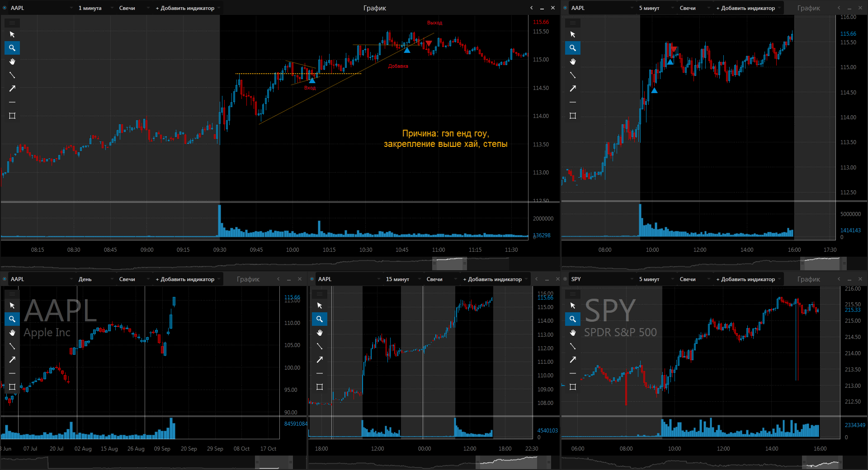
Task: Activate the zoom magnifier in AAPL 5 минут chart
Action: [x=573, y=48]
